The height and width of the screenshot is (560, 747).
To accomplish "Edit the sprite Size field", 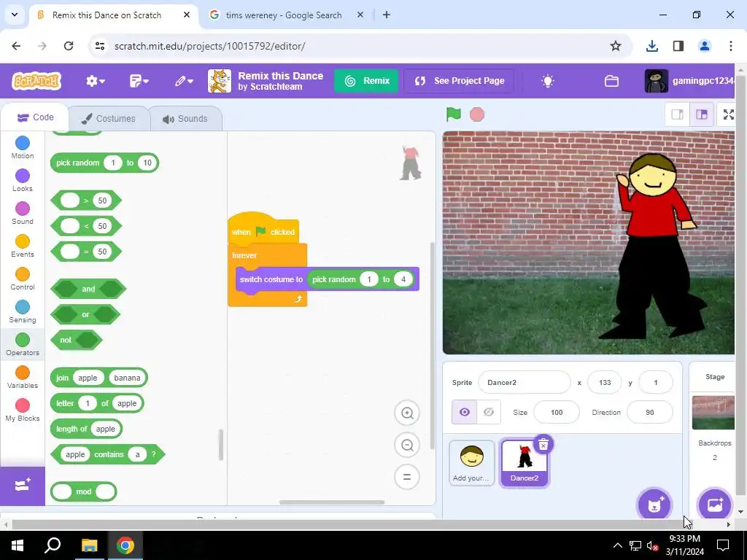I will point(557,413).
